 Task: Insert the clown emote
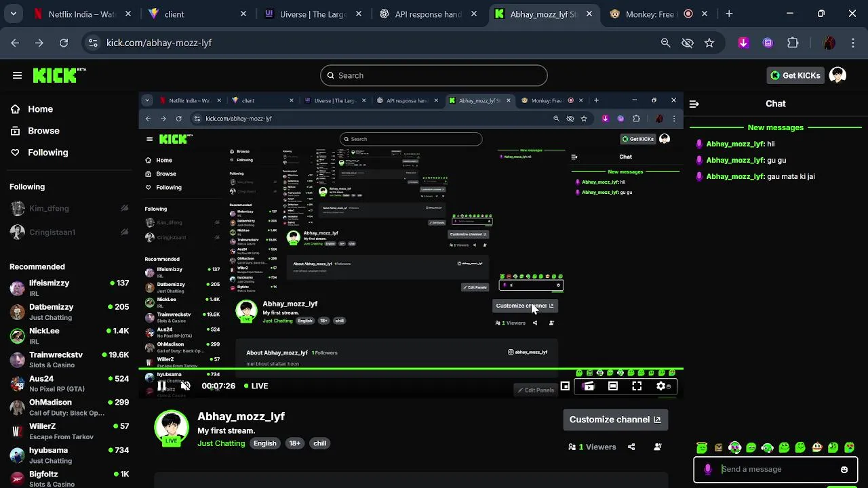pyautogui.click(x=817, y=447)
